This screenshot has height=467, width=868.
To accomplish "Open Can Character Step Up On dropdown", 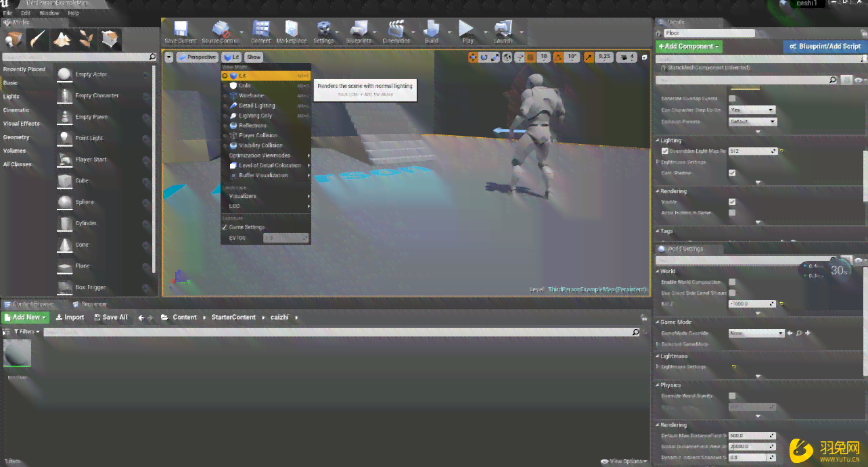I will pyautogui.click(x=752, y=109).
